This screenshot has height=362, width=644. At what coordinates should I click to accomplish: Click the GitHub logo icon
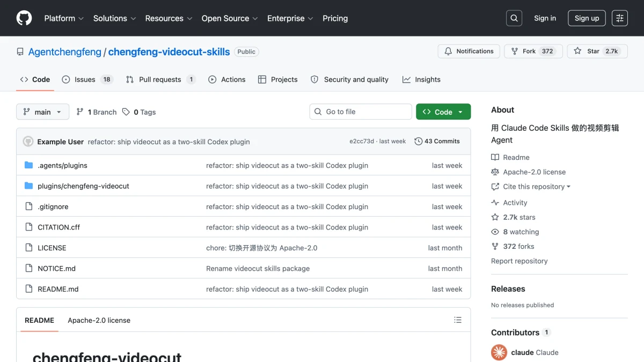coord(24,18)
